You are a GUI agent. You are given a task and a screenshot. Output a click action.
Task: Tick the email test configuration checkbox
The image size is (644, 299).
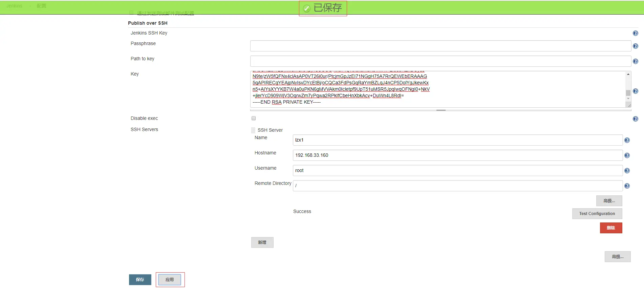(x=131, y=13)
